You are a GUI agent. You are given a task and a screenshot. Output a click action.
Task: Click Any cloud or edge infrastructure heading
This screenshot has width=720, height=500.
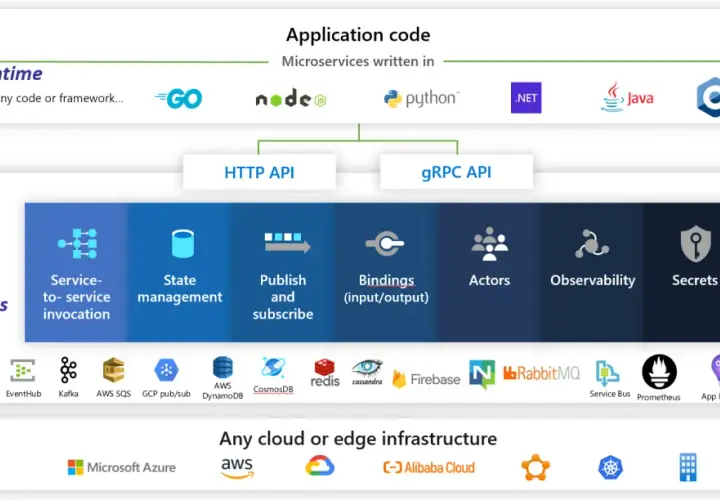coord(358,438)
